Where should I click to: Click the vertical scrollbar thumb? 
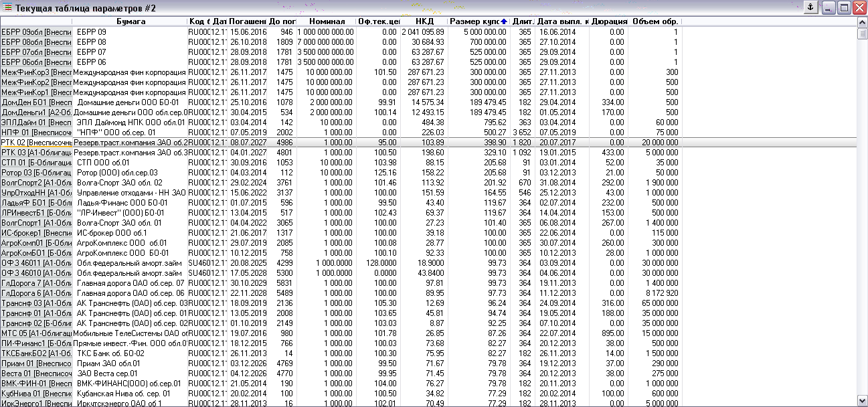tap(863, 33)
